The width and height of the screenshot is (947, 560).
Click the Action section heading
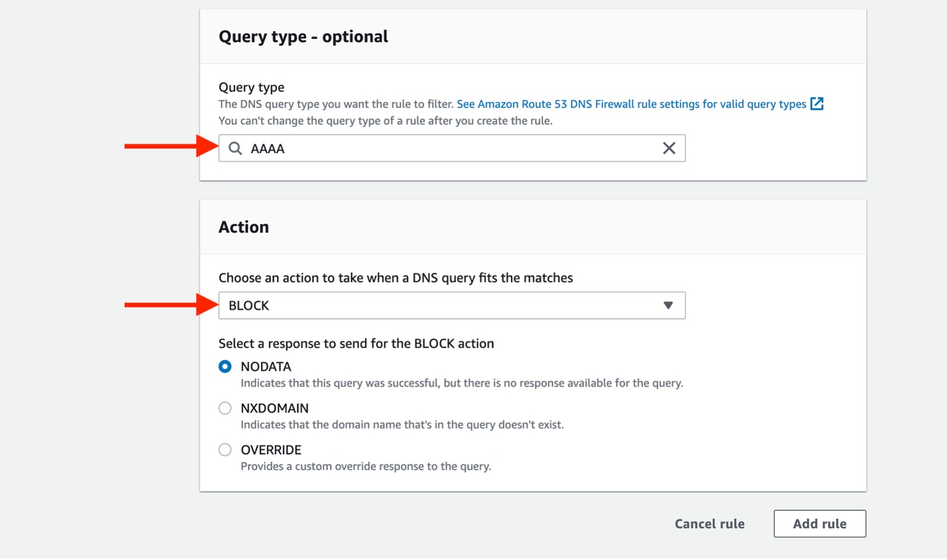[244, 227]
